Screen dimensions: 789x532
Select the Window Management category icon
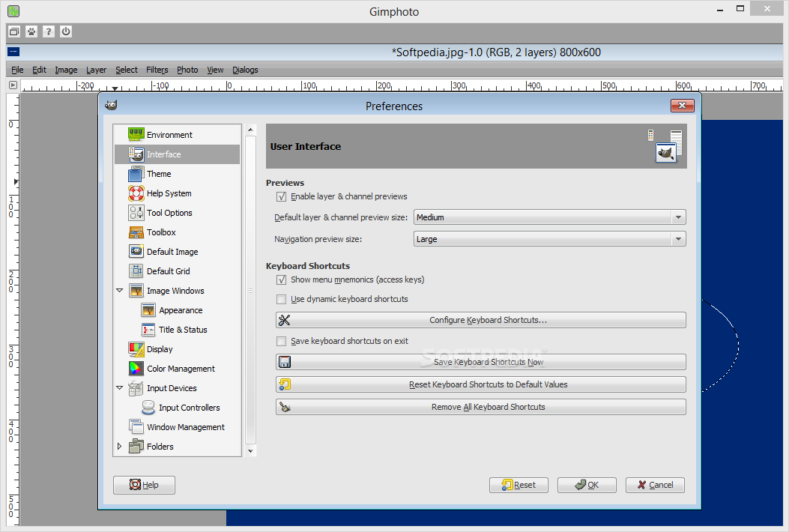(x=136, y=427)
